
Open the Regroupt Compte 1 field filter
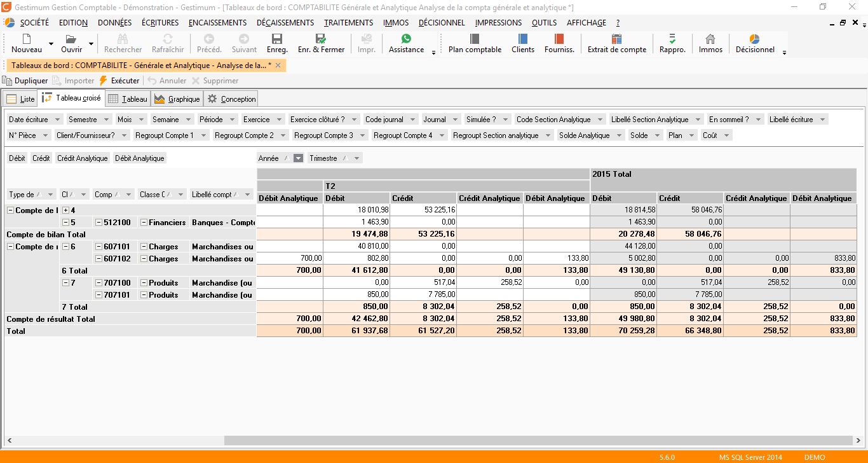pyautogui.click(x=203, y=135)
